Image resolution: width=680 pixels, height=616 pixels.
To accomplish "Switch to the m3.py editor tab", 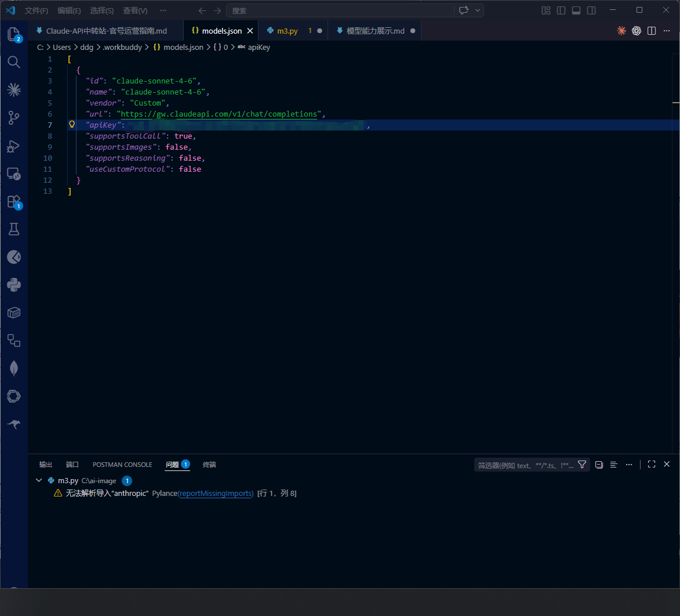I will [x=288, y=31].
